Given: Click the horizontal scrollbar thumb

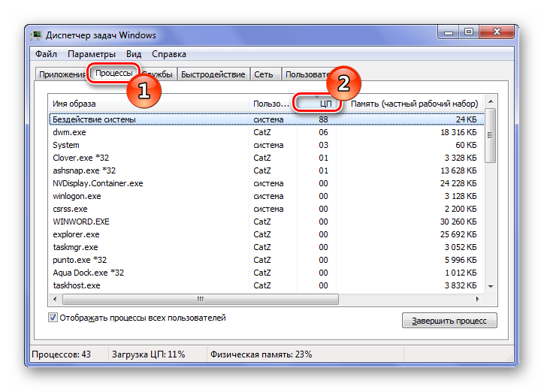Looking at the screenshot, I should [x=200, y=299].
